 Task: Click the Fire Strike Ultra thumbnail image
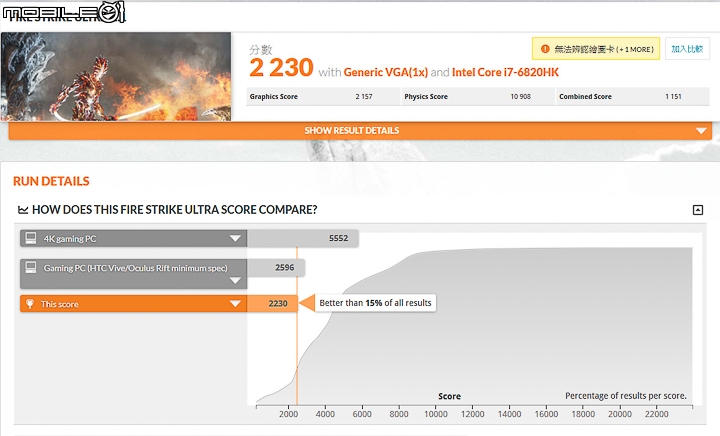coord(116,76)
